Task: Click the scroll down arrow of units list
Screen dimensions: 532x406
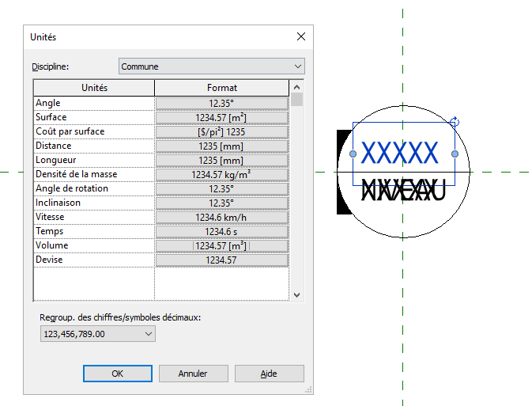Action: [x=297, y=295]
